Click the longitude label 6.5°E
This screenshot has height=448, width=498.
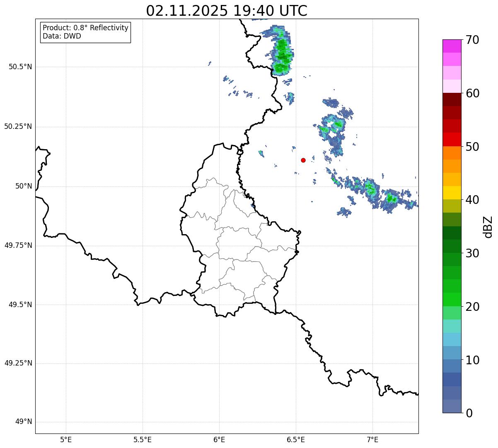click(x=296, y=439)
